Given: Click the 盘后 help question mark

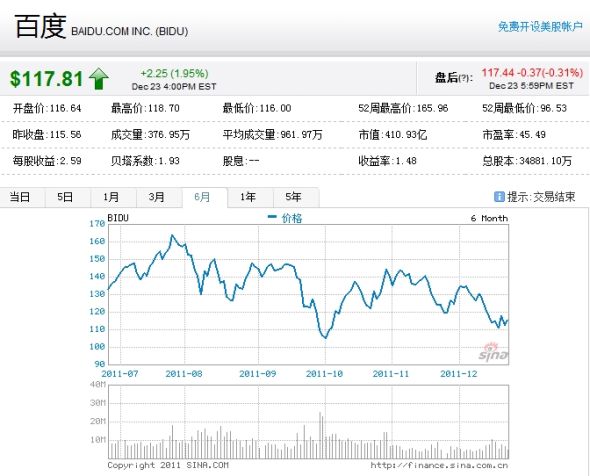Looking at the screenshot, I should click(x=464, y=78).
